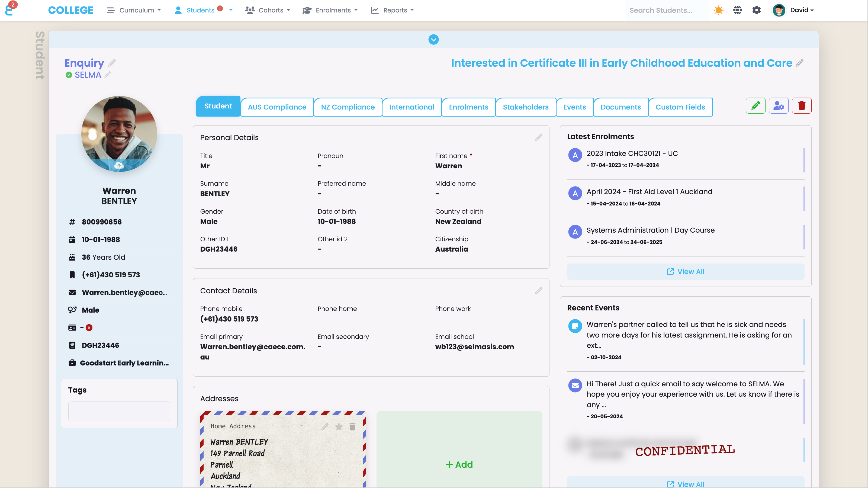868x488 pixels.
Task: Click the red trash delete student button
Action: (802, 106)
